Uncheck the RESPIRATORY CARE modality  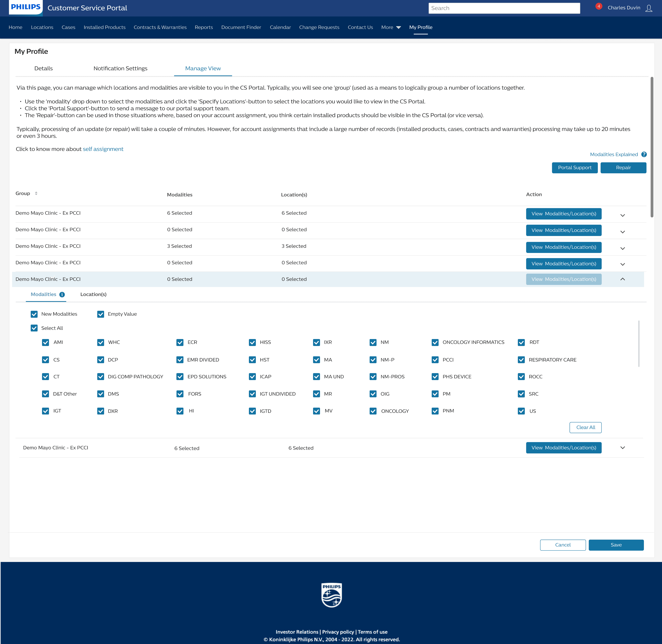(521, 360)
